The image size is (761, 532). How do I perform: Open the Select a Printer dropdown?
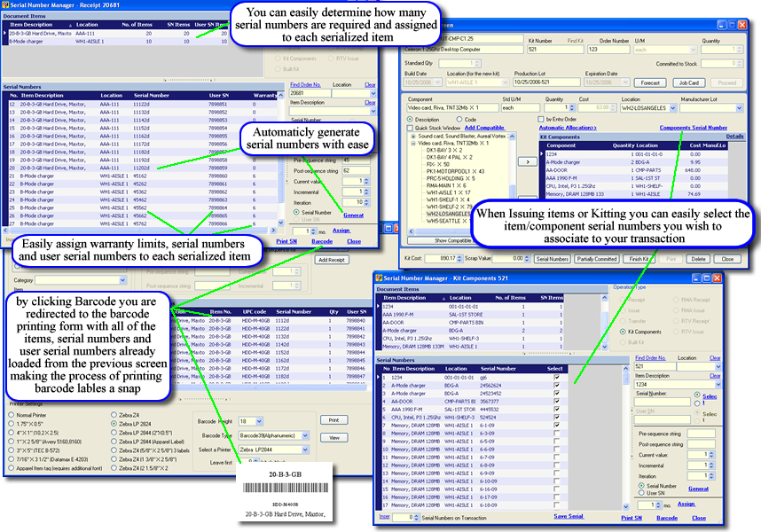(303, 450)
